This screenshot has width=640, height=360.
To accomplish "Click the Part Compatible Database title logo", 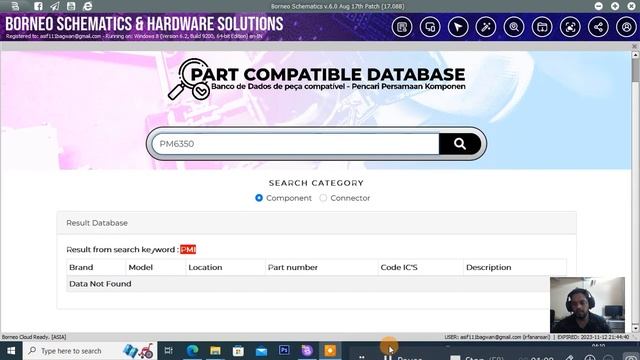I will [317, 79].
